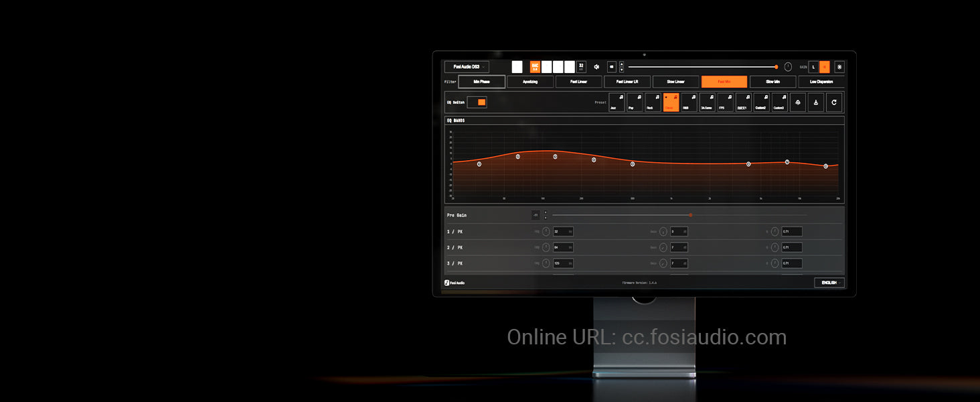Select the L gain option

813,67
